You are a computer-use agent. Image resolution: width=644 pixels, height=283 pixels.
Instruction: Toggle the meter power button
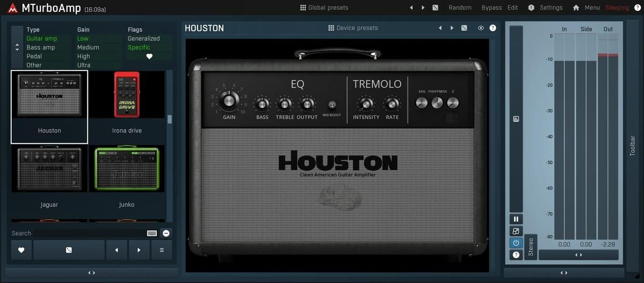pos(516,243)
